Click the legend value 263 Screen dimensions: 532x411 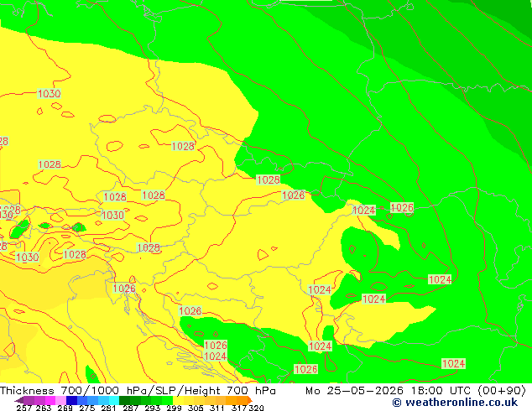[44, 408]
